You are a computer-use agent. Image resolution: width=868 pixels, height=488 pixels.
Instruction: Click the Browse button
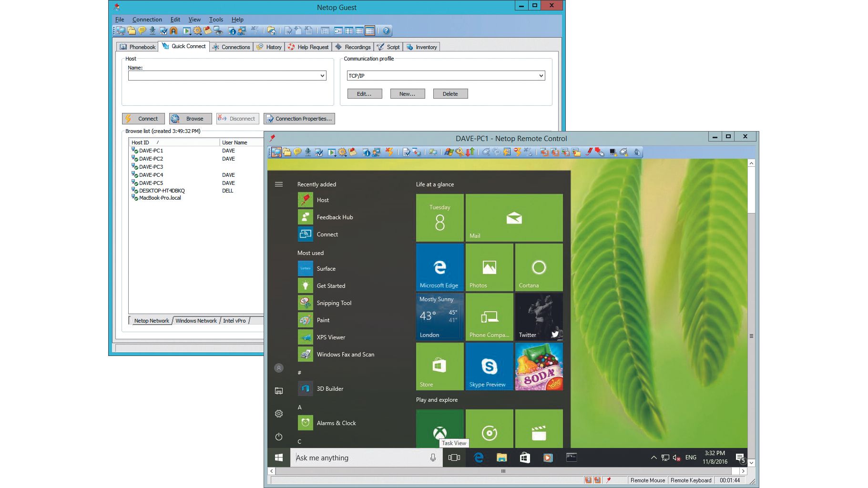191,119
